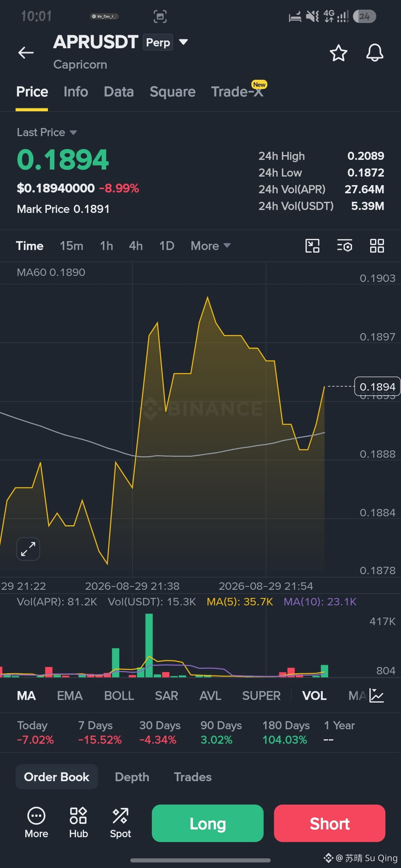
Task: Select 1D chart interval
Action: pos(167,246)
